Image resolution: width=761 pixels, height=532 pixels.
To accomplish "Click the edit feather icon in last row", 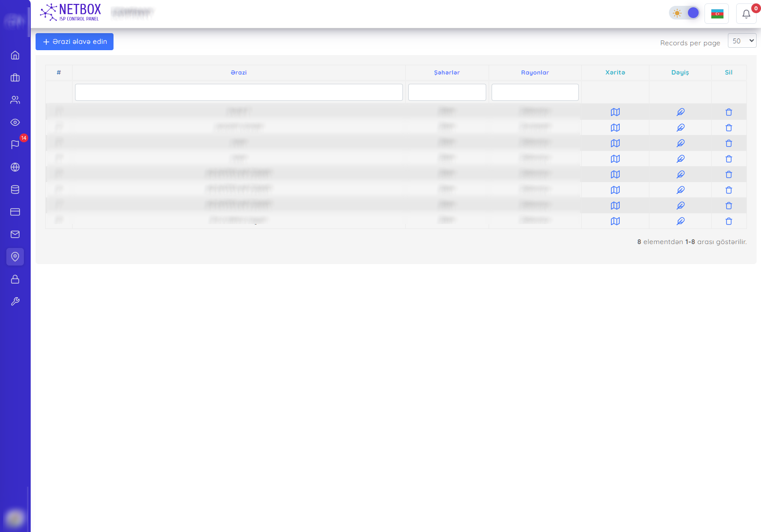I will point(680,221).
